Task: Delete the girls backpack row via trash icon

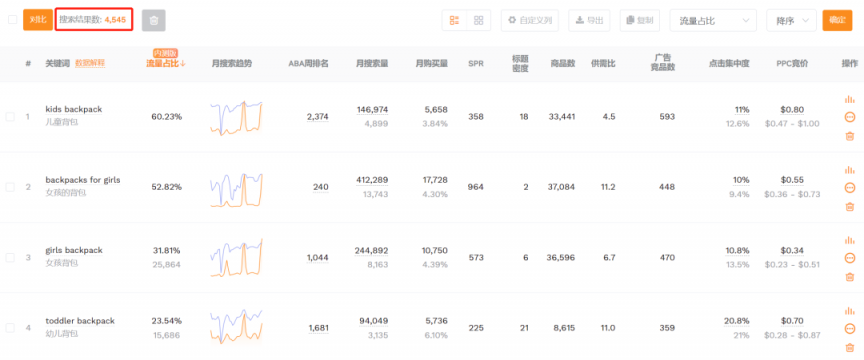Action: (849, 277)
